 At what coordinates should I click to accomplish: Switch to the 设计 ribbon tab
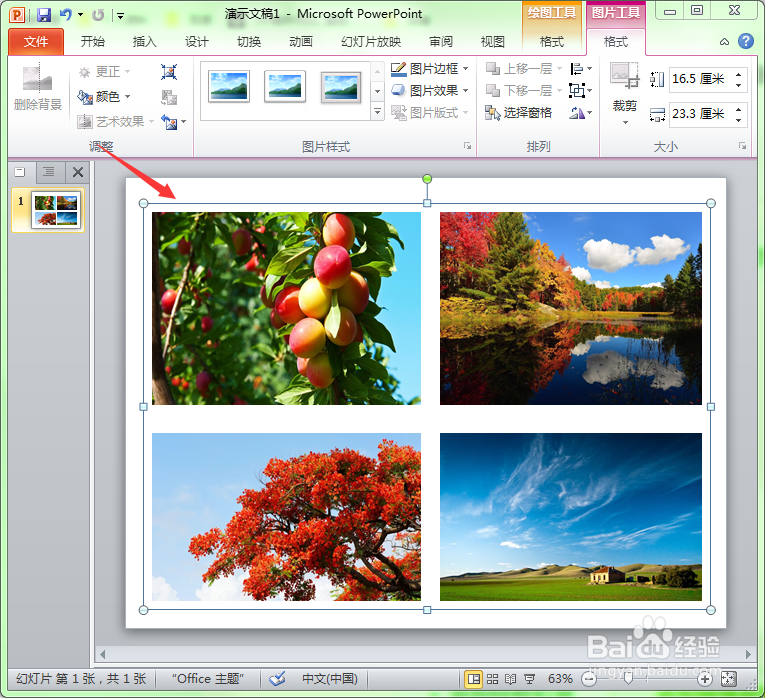pos(197,42)
